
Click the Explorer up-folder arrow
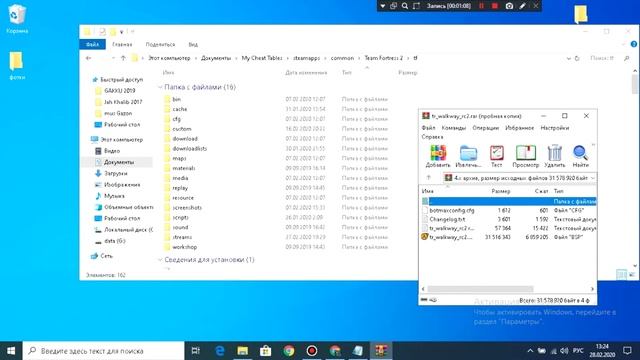pyautogui.click(x=123, y=58)
